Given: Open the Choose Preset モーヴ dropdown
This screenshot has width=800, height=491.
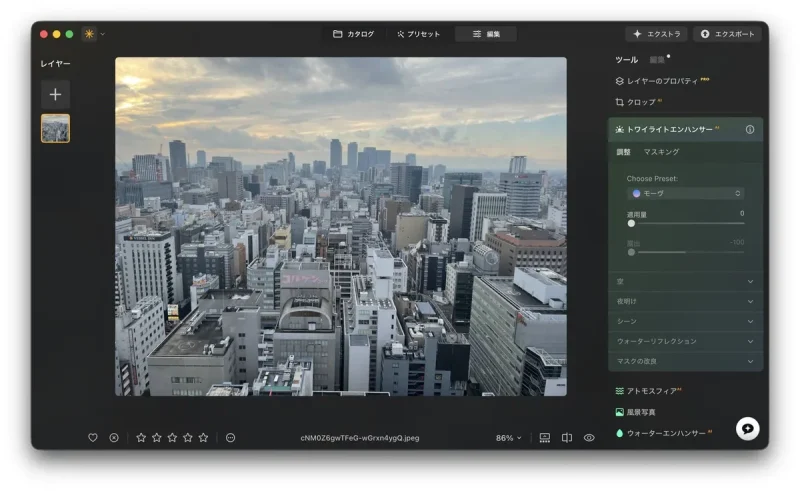Looking at the screenshot, I should [x=686, y=193].
